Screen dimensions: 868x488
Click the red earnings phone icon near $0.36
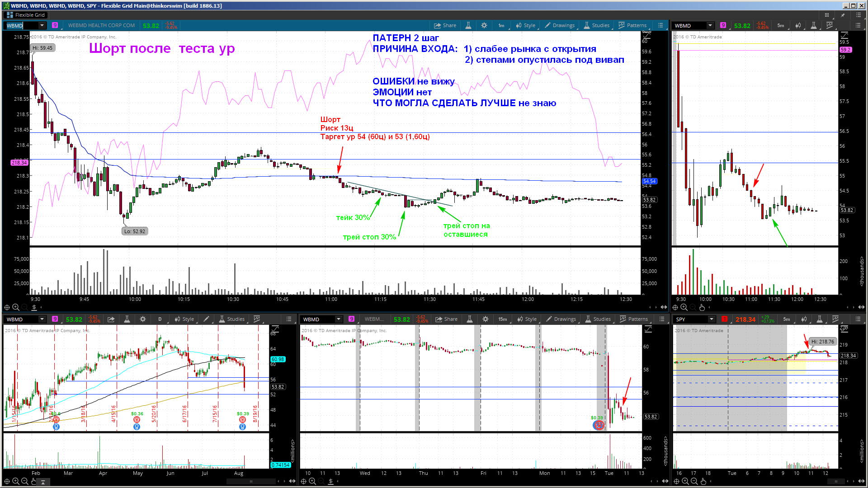137,420
